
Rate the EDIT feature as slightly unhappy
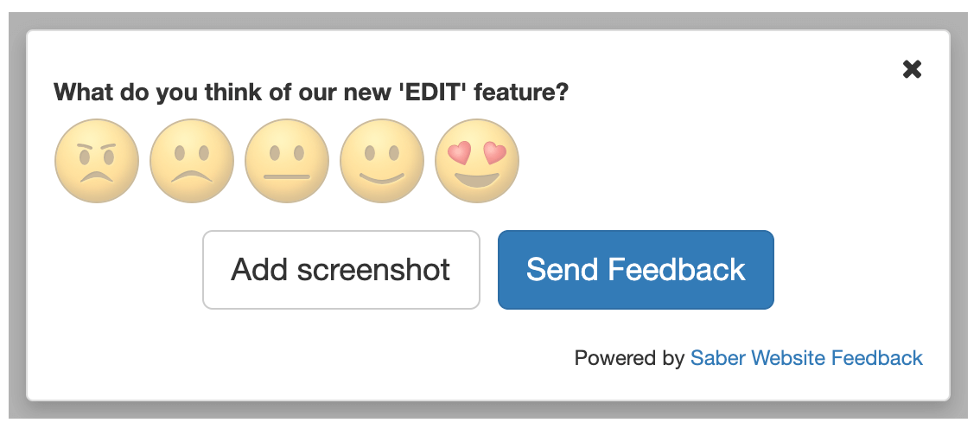(192, 162)
